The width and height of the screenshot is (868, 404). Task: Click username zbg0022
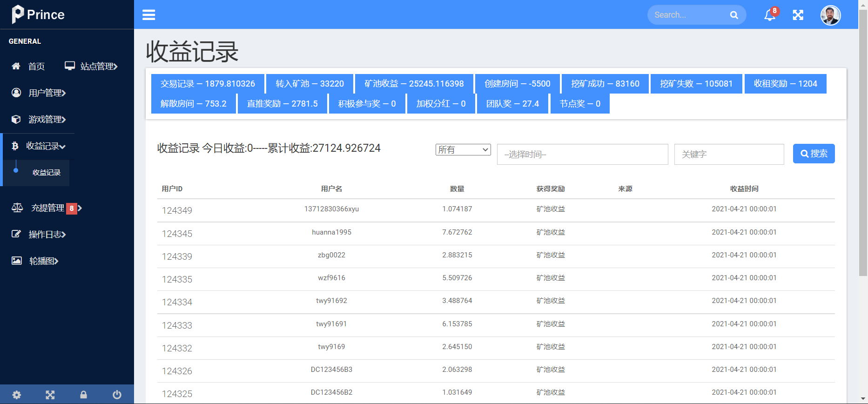pyautogui.click(x=331, y=255)
